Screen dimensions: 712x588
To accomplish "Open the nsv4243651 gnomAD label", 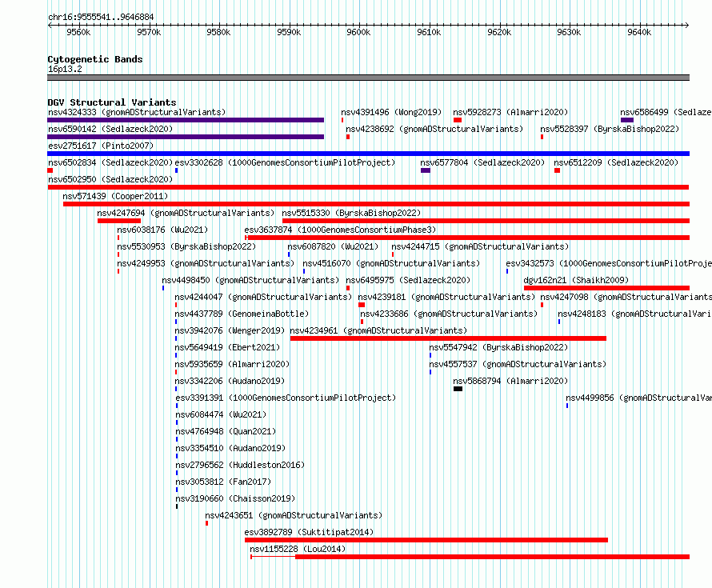I will coord(294,515).
